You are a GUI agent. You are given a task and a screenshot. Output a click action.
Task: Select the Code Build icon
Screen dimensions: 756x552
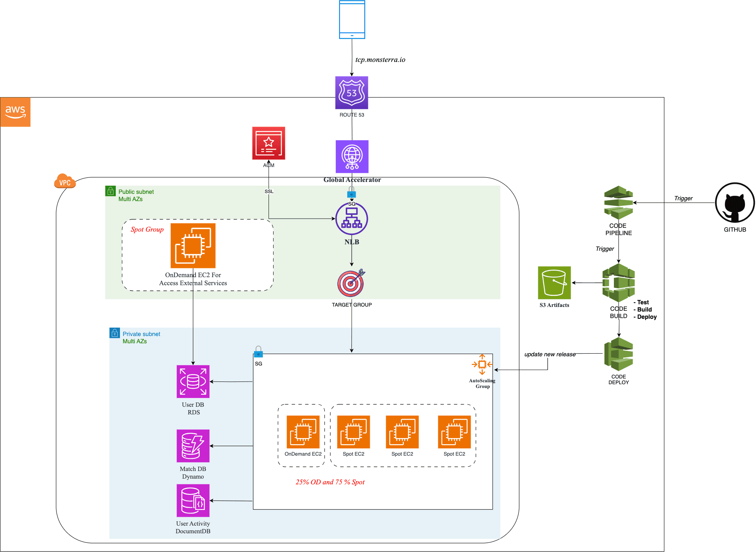click(618, 282)
